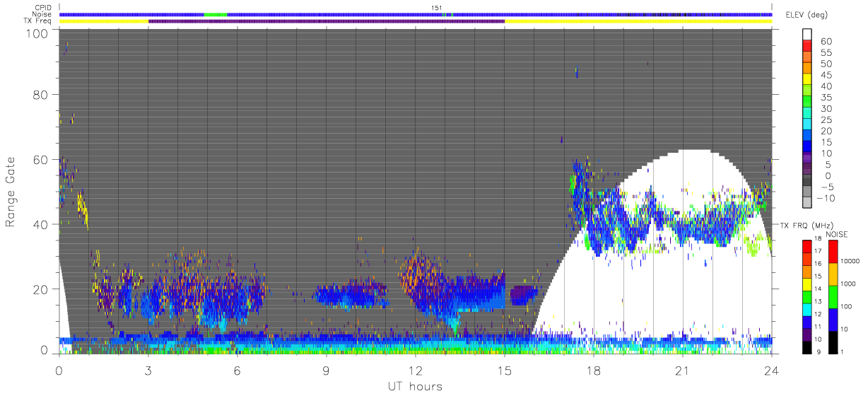Click the x-axis tick label 6
Screen dimensions: 868x401
pos(237,370)
